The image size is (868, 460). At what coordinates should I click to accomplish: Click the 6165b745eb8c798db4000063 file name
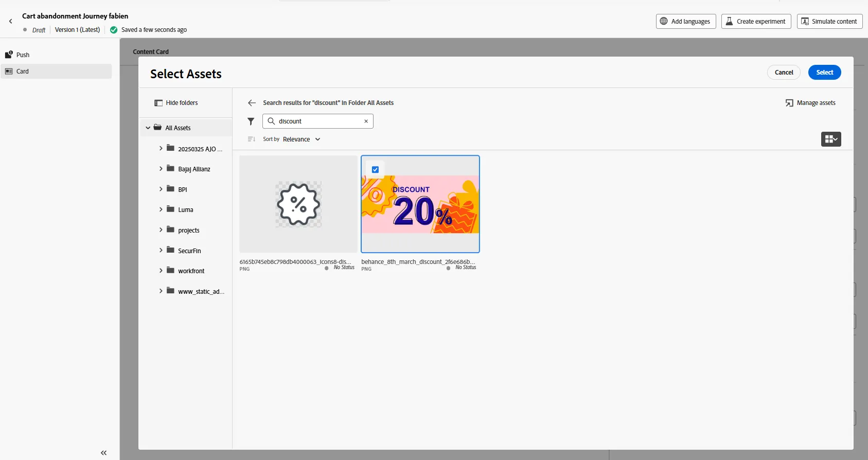pos(295,262)
